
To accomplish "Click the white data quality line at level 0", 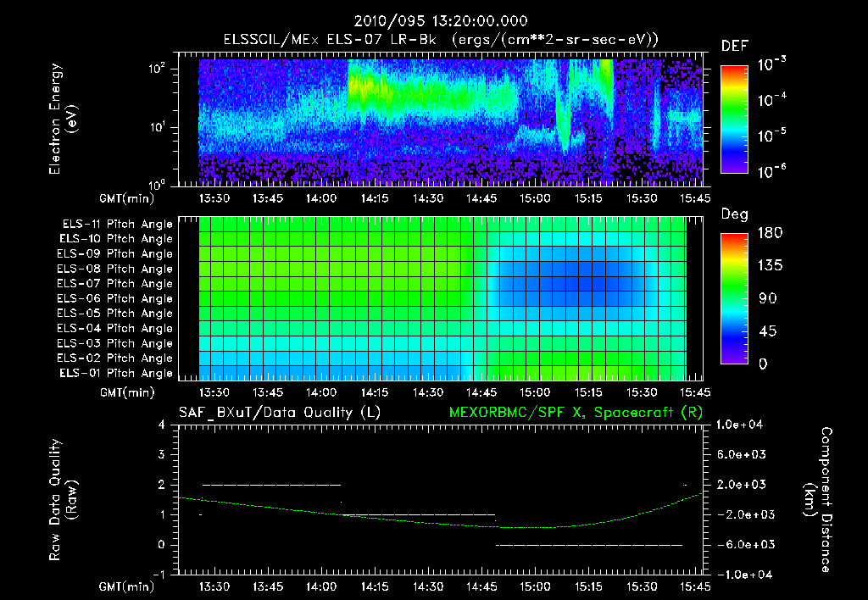I will click(x=589, y=545).
